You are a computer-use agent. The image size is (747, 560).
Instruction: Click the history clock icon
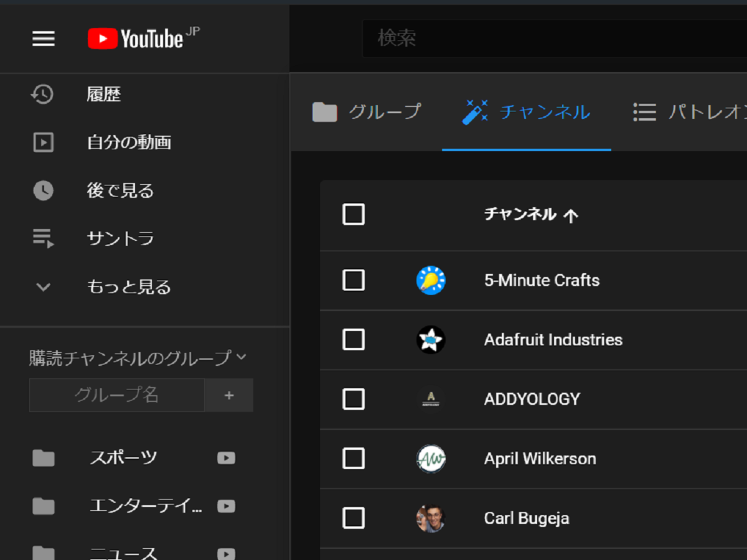click(x=43, y=95)
